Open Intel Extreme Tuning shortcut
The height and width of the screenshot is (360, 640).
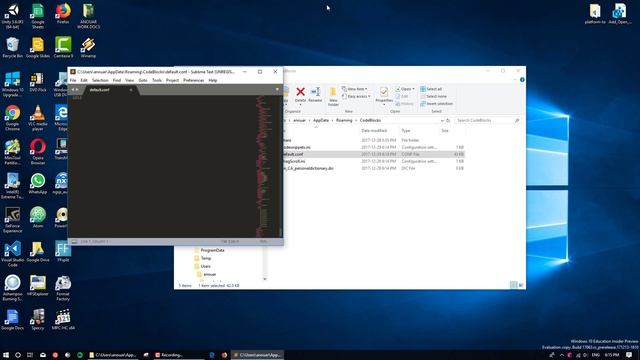pos(13,186)
